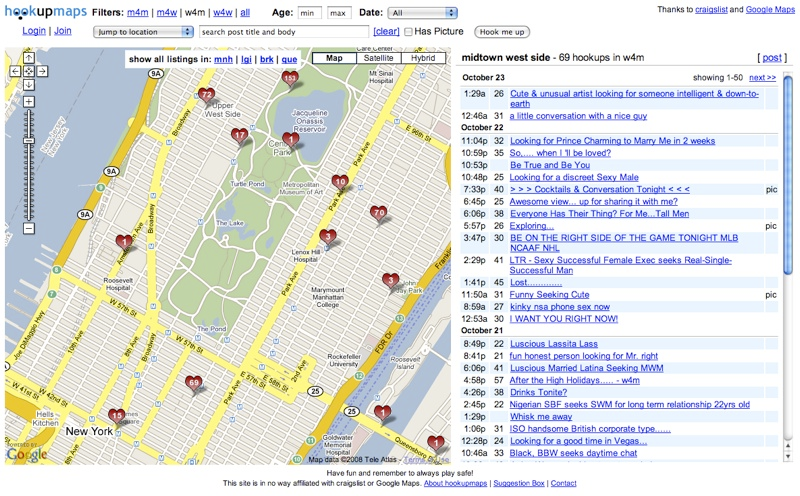The image size is (800, 496).
Task: Open the Login link
Action: [x=34, y=31]
